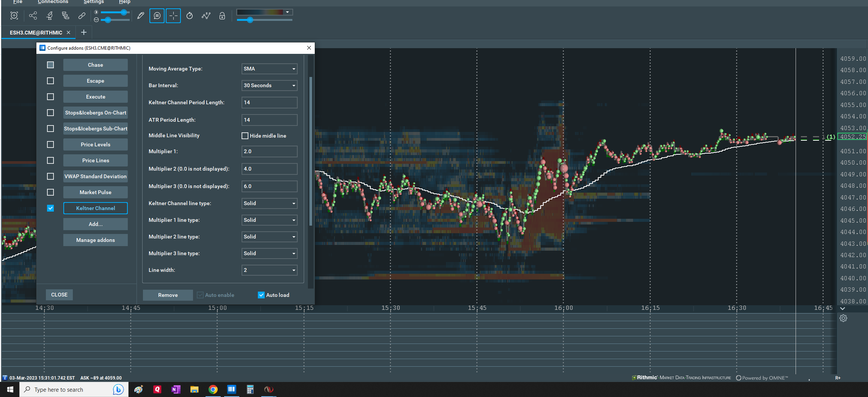Click the share icon in toolbar
The width and height of the screenshot is (868, 397).
click(x=33, y=16)
